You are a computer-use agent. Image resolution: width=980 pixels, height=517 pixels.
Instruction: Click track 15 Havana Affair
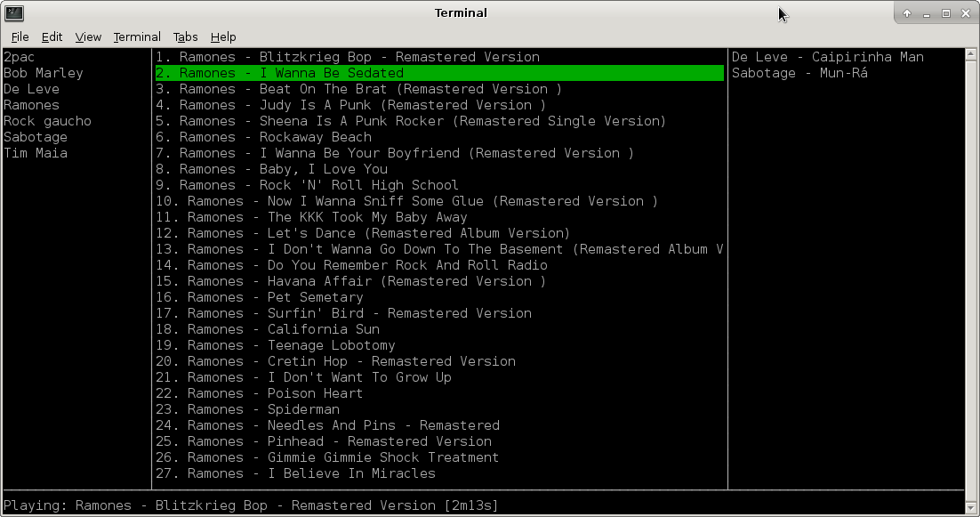[x=350, y=281]
